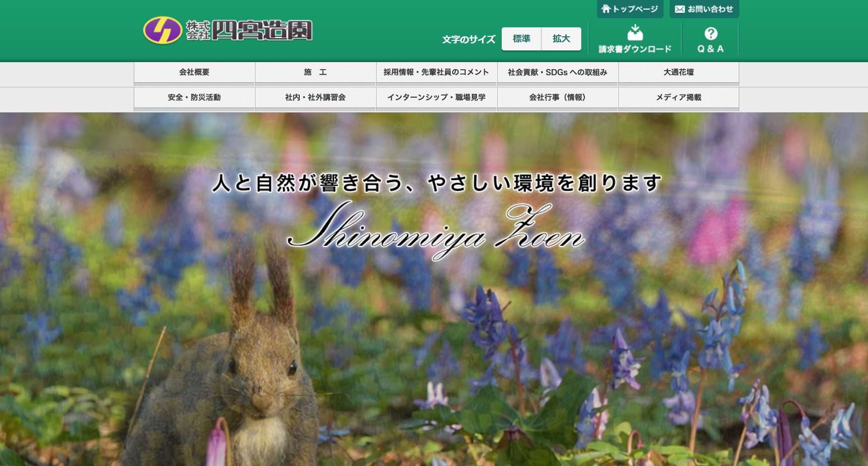Click the home icon beside トップページ
The height and width of the screenshot is (466, 868).
click(x=606, y=9)
